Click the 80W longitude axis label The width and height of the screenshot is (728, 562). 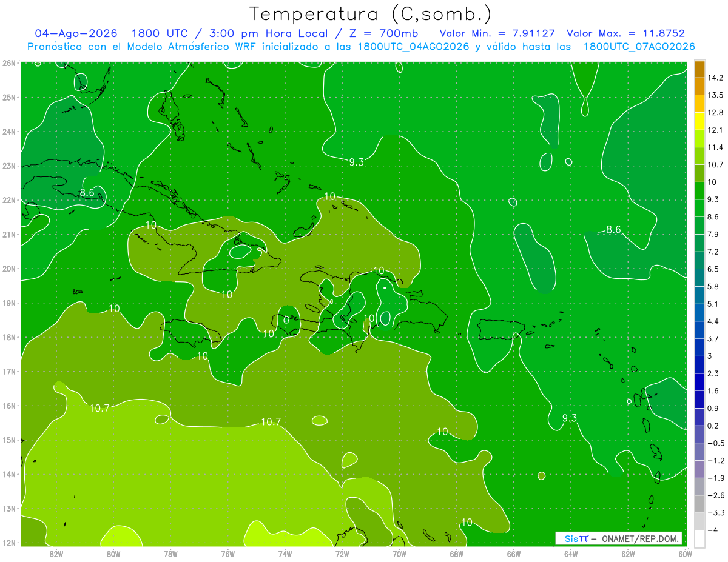click(113, 553)
